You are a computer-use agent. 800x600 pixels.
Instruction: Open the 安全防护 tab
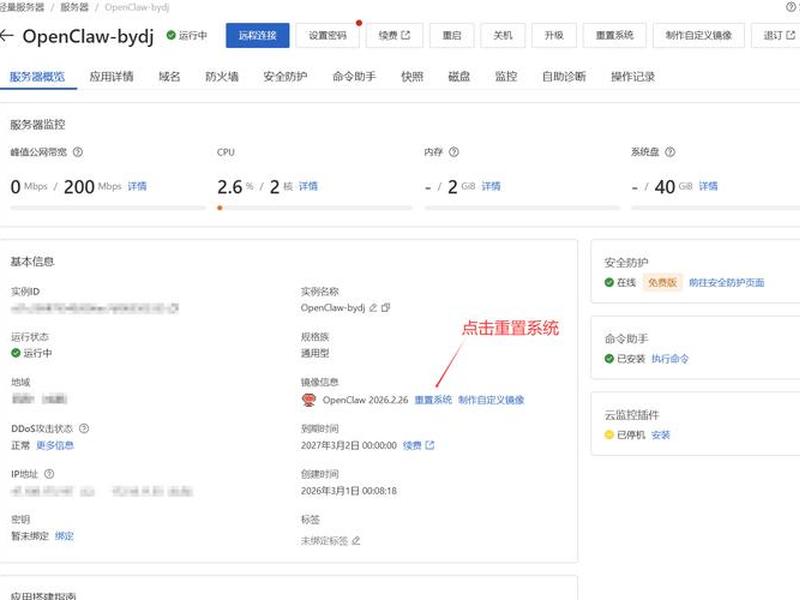coord(285,77)
